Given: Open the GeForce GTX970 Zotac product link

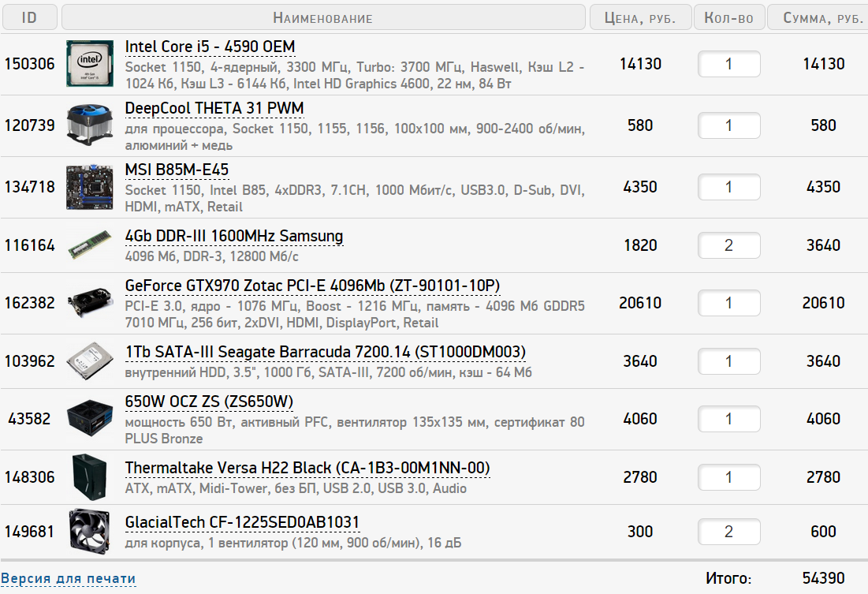Looking at the screenshot, I should (312, 286).
